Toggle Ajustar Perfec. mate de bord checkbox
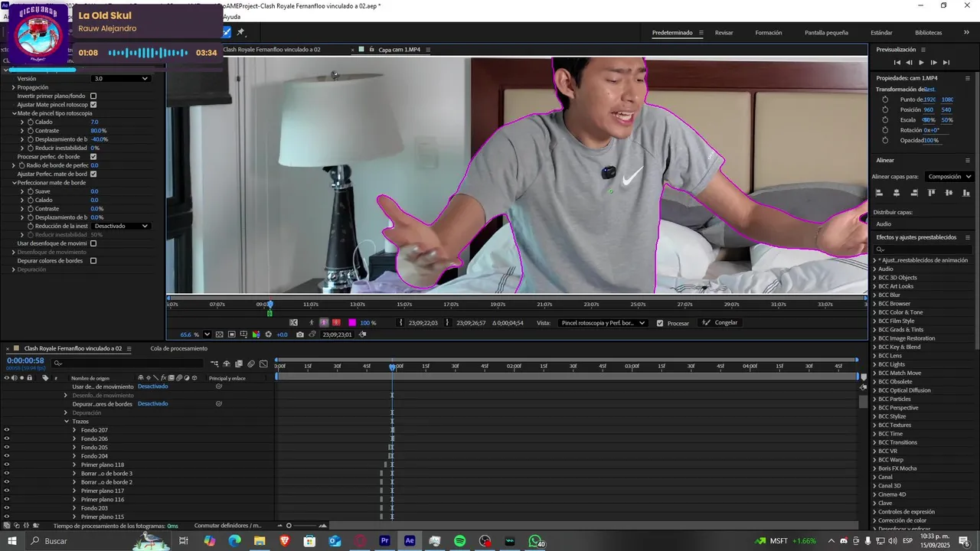 click(x=93, y=174)
